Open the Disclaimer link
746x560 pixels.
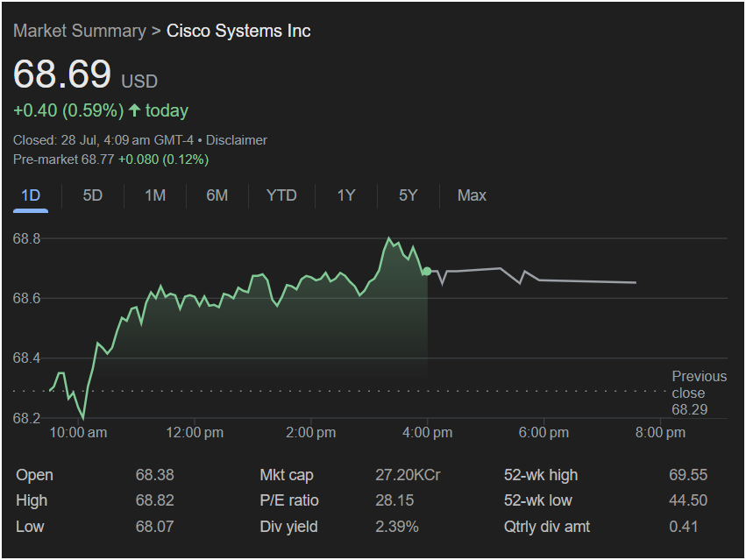(236, 140)
